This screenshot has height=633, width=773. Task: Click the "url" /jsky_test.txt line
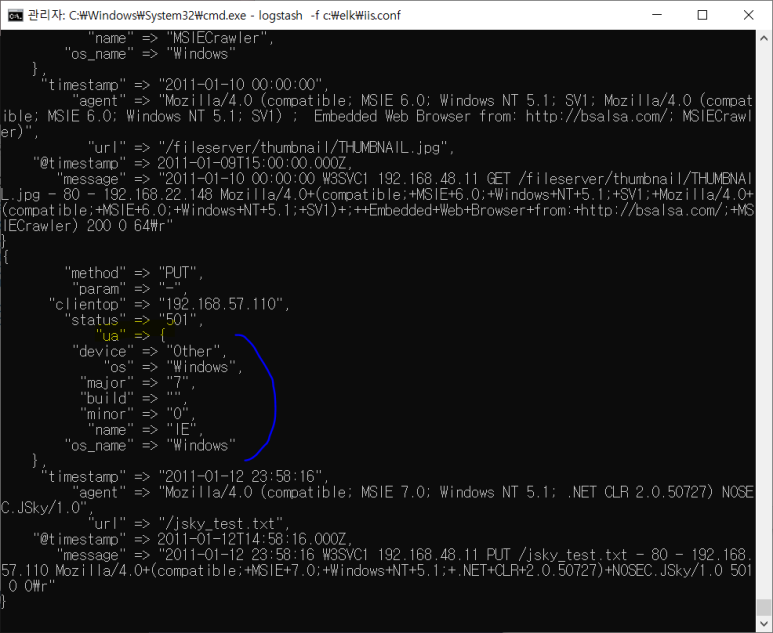pos(189,524)
